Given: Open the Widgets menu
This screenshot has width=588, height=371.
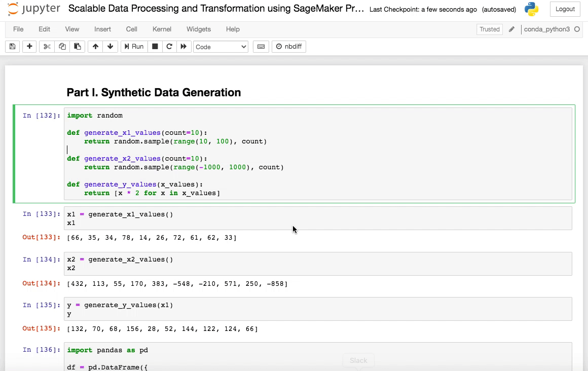Looking at the screenshot, I should click(198, 29).
